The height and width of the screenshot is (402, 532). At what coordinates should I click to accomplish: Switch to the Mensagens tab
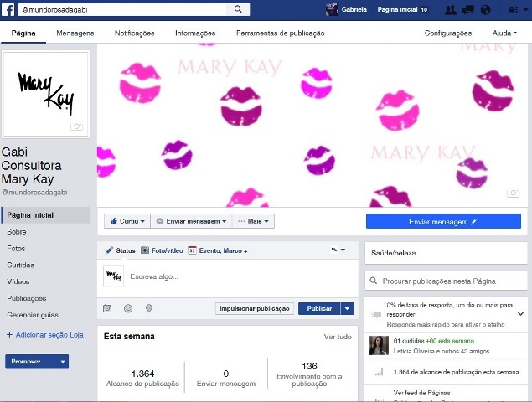click(75, 33)
